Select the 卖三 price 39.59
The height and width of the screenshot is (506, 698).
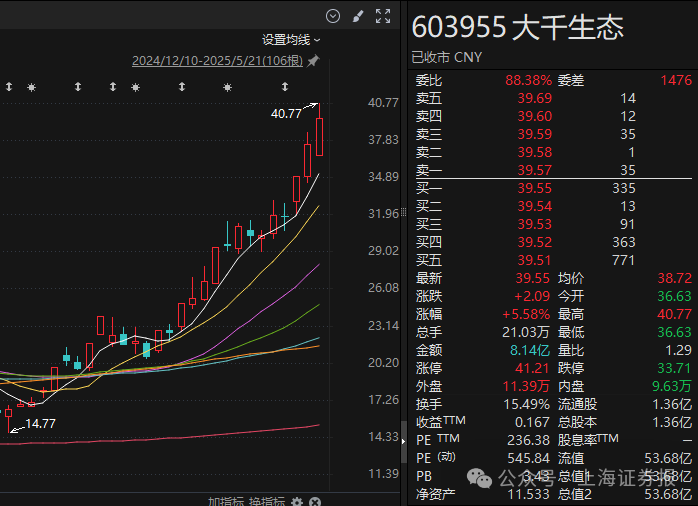tap(535, 134)
